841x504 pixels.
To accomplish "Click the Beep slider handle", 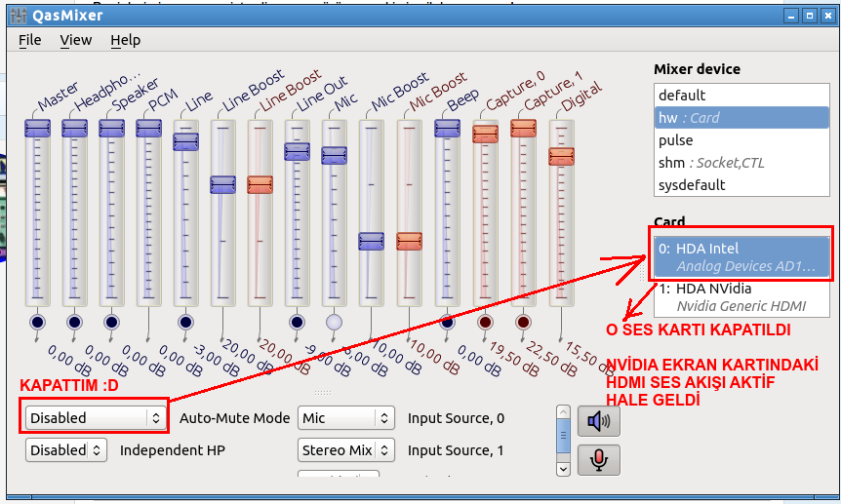I will click(x=447, y=128).
